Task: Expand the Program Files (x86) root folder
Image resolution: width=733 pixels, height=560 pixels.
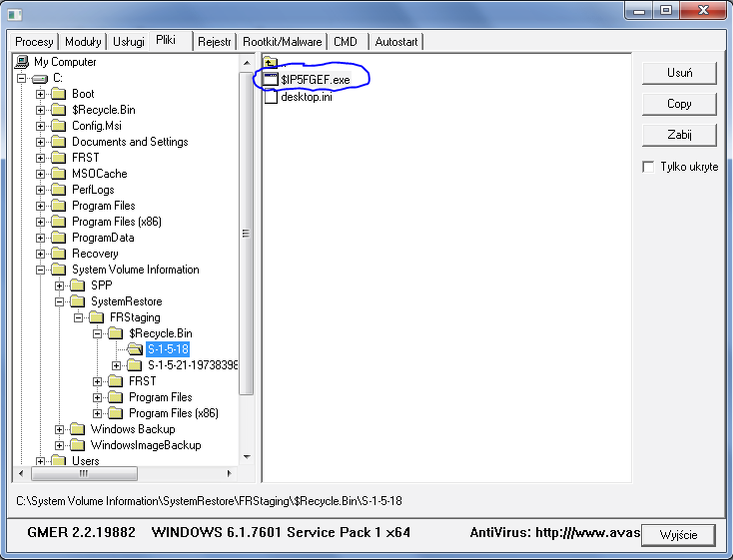Action: 41,222
